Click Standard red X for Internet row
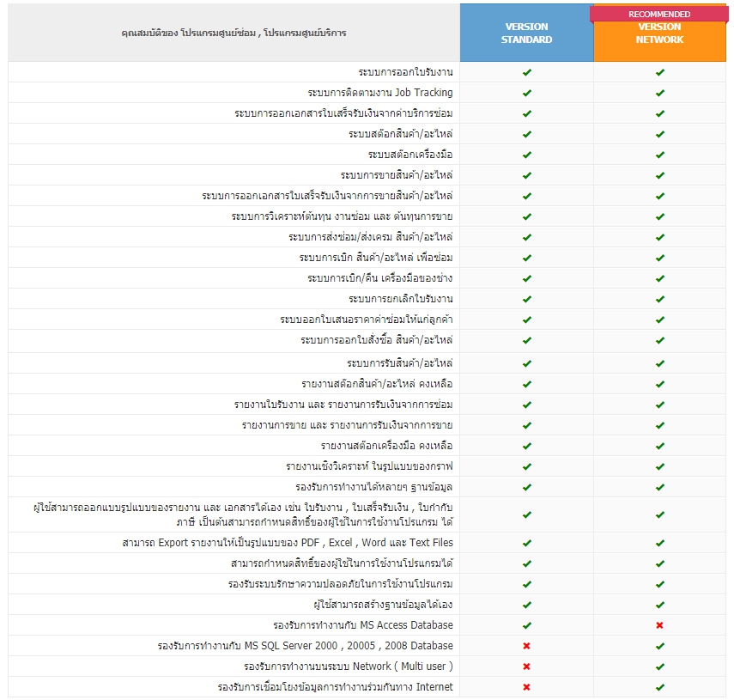This screenshot has height=700, width=734. [x=527, y=687]
